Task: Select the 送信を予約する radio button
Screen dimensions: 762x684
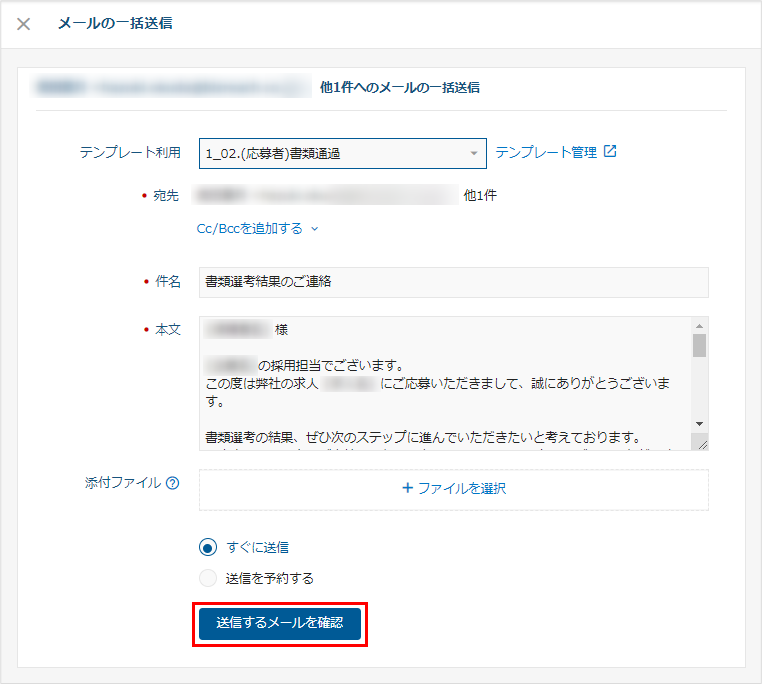Action: coord(208,578)
